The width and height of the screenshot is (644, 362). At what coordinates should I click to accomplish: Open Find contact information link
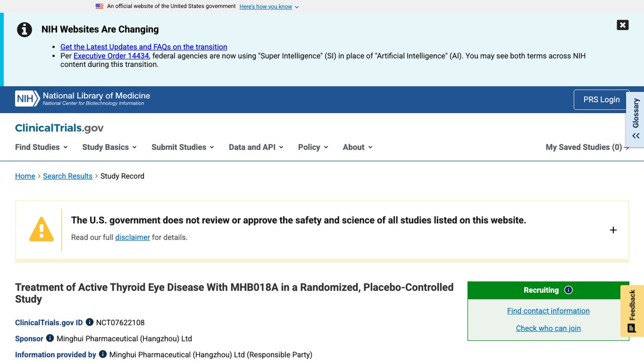coord(548,311)
